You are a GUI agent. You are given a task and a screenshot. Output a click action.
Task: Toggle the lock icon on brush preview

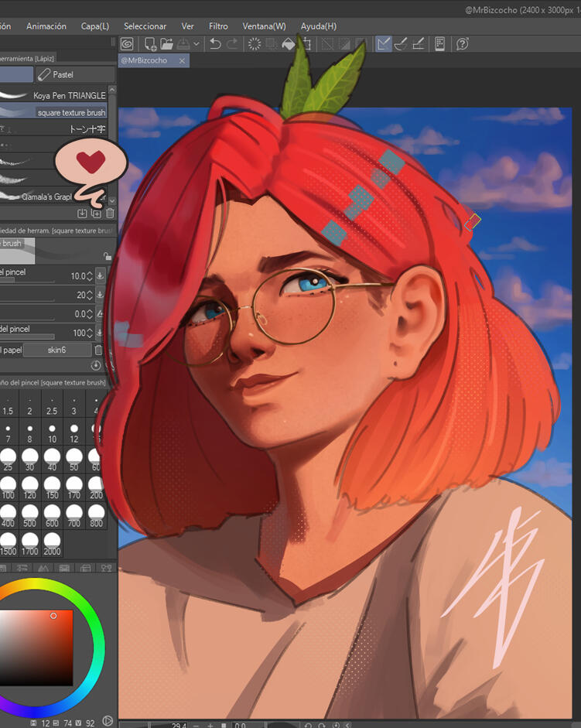tap(107, 256)
